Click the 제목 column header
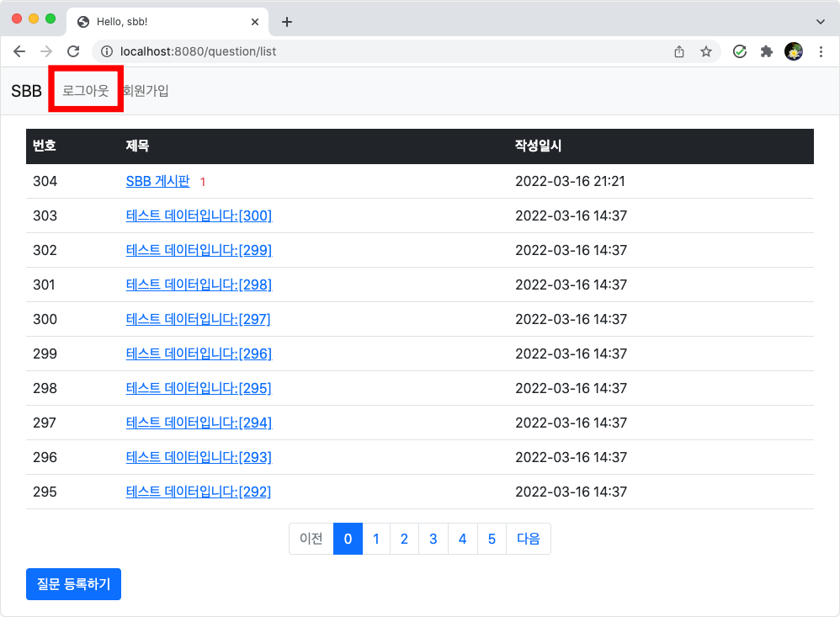840x617 pixels. [x=137, y=146]
